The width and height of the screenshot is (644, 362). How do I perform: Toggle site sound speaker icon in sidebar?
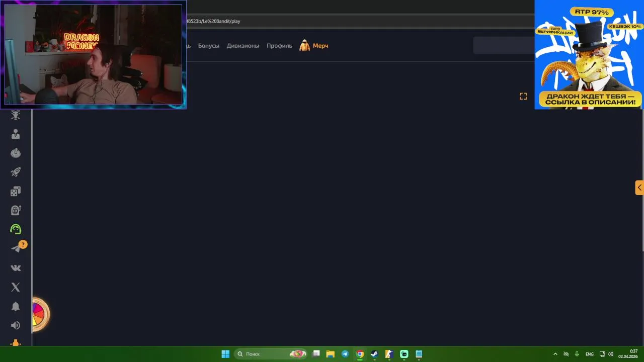pyautogui.click(x=16, y=325)
